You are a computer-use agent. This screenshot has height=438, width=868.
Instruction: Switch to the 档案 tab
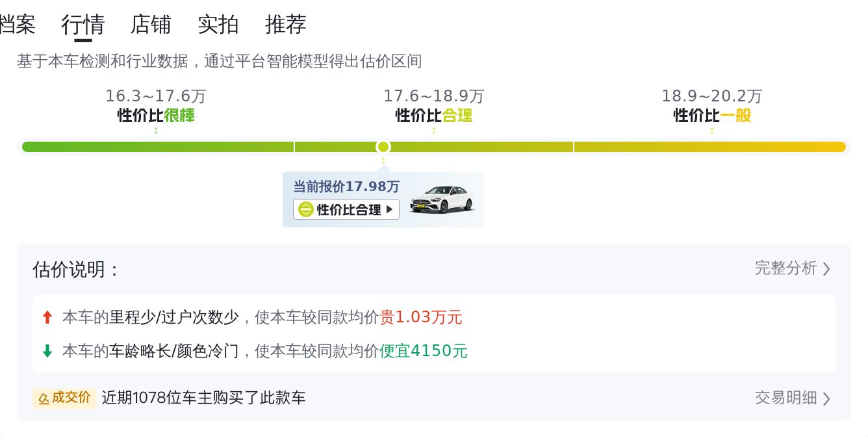click(x=17, y=25)
